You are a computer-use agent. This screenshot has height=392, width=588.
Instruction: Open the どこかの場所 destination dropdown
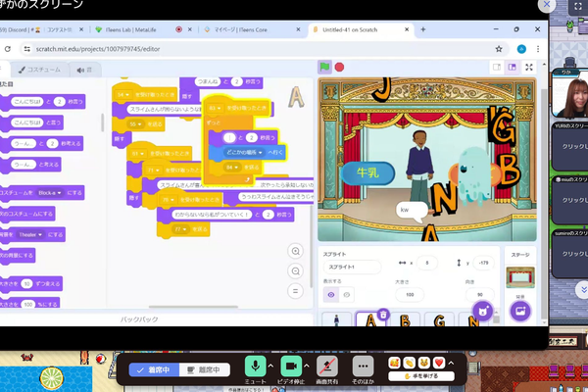(244, 152)
